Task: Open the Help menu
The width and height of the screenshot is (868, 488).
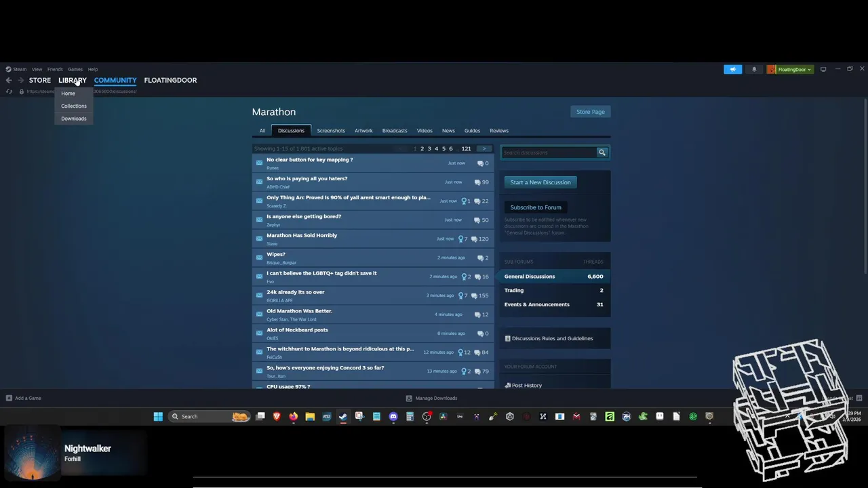Action: [x=93, y=69]
